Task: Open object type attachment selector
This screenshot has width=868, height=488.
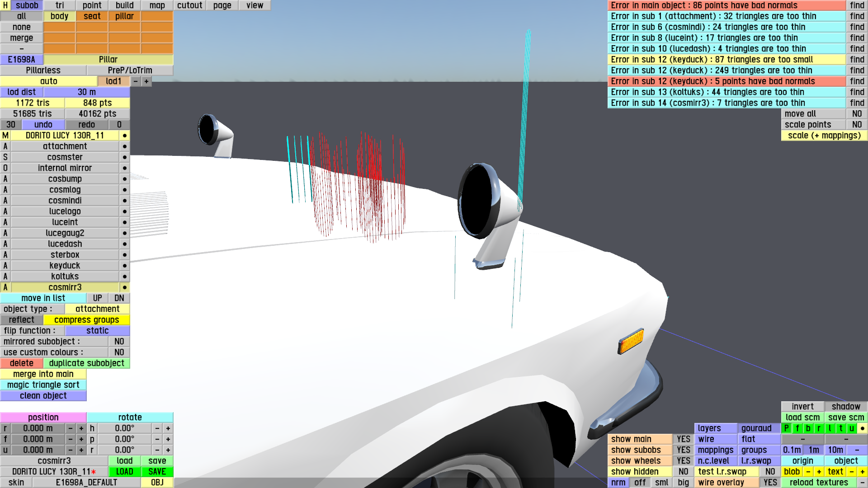Action: pos(97,309)
